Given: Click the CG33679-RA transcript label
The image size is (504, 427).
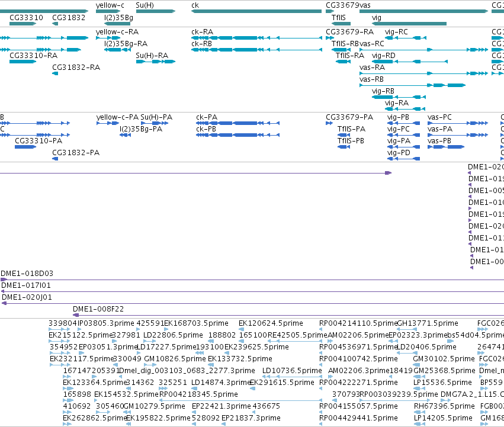Looking at the screenshot, I should click(349, 32).
